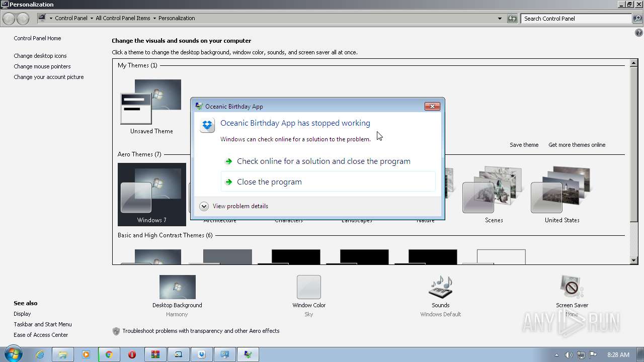The width and height of the screenshot is (644, 362).
Task: Open the Windows Start button
Action: click(x=13, y=354)
